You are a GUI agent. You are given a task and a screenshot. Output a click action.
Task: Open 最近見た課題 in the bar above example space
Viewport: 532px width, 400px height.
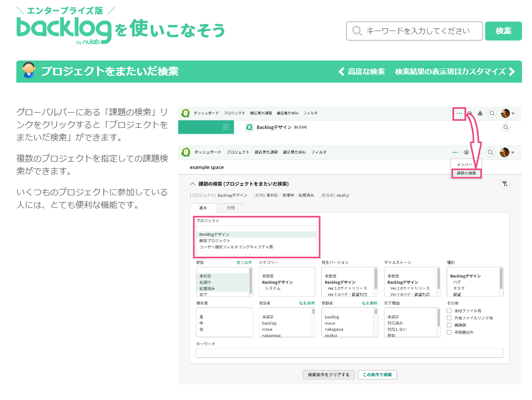pyautogui.click(x=266, y=152)
